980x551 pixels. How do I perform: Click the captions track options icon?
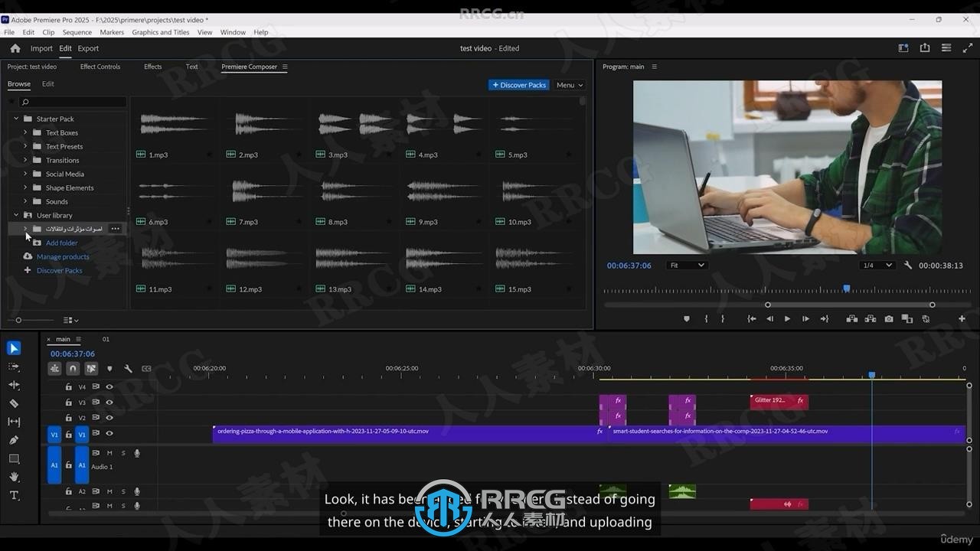(x=146, y=368)
